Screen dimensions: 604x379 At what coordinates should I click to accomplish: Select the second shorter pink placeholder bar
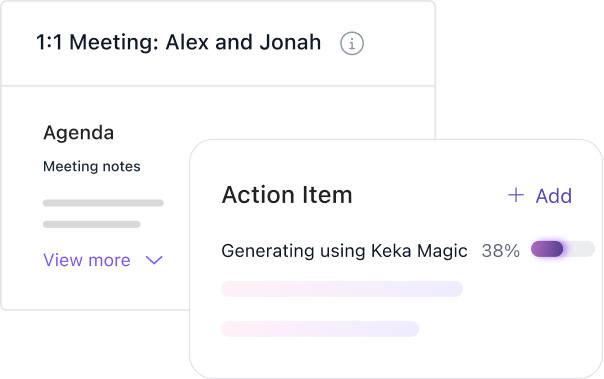tap(320, 329)
